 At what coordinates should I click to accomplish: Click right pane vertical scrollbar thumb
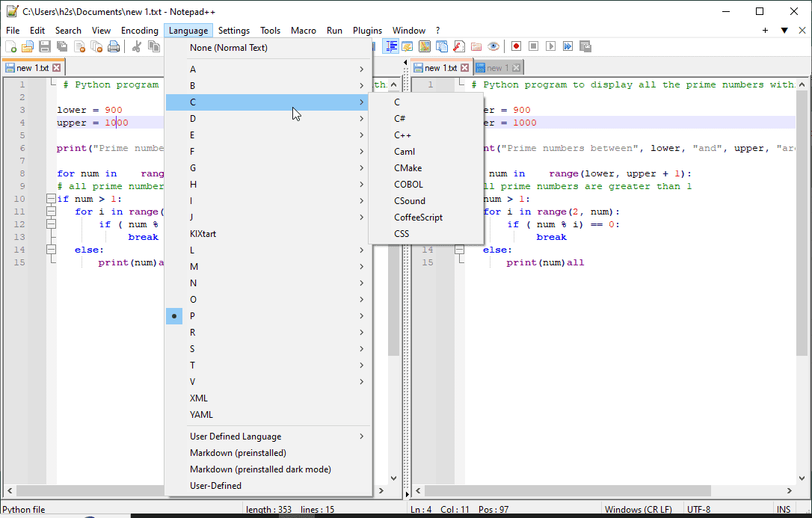802,222
